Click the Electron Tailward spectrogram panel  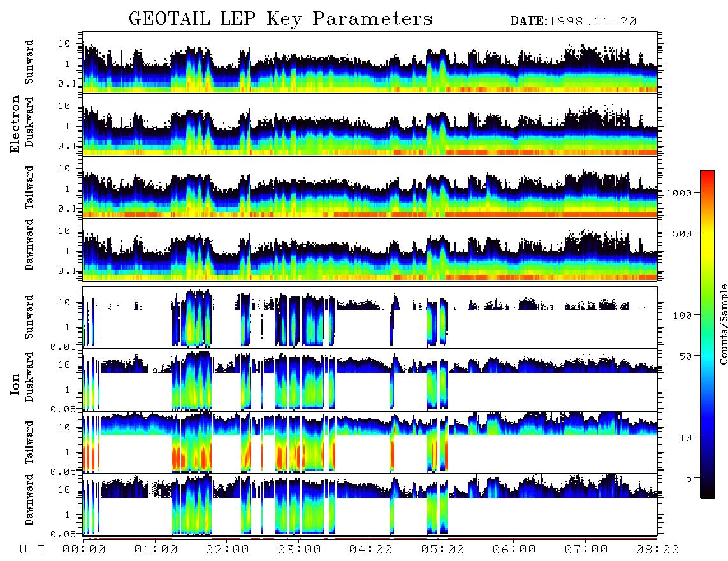pyautogui.click(x=370, y=187)
